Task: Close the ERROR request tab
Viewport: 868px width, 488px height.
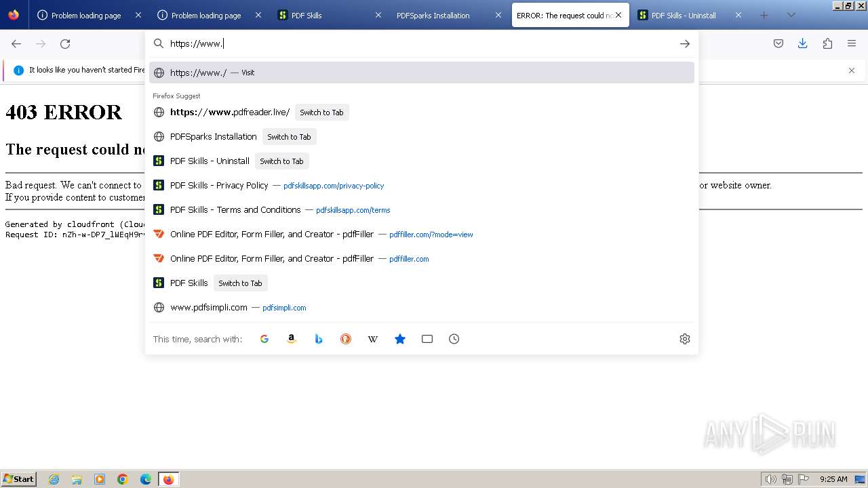Action: click(x=618, y=15)
